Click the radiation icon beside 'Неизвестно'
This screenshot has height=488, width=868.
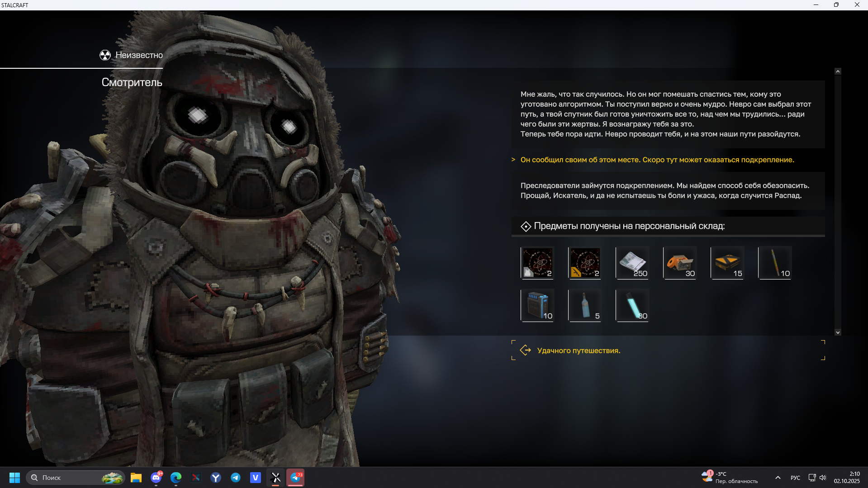pyautogui.click(x=105, y=55)
